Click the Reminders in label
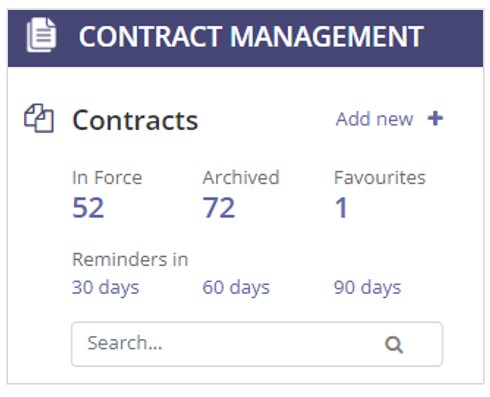The height and width of the screenshot is (397, 490). [130, 259]
